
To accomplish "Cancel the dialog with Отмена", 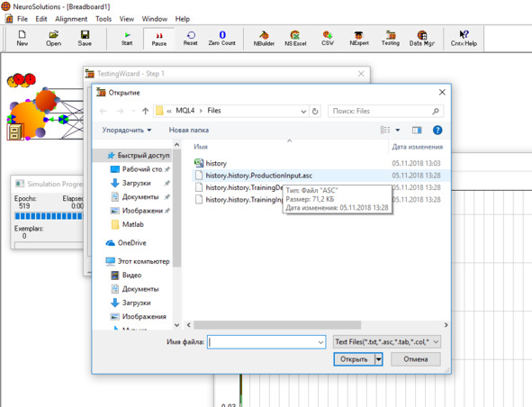I will (416, 359).
